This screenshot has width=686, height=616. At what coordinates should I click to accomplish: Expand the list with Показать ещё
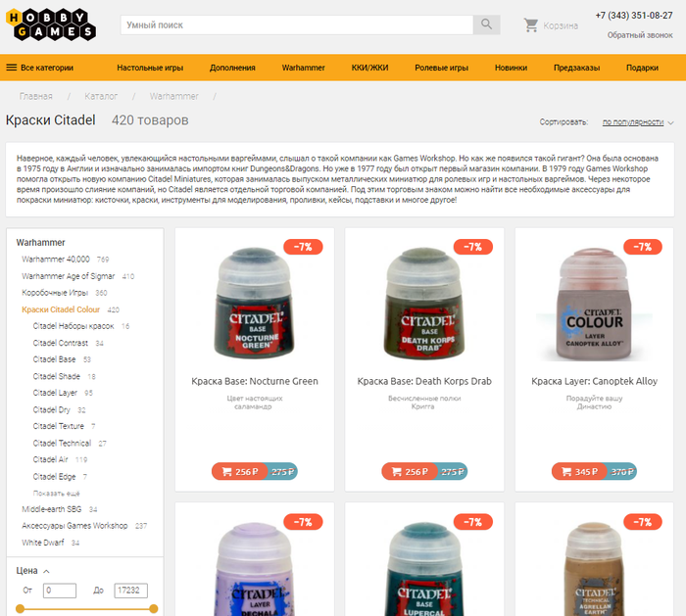(57, 494)
